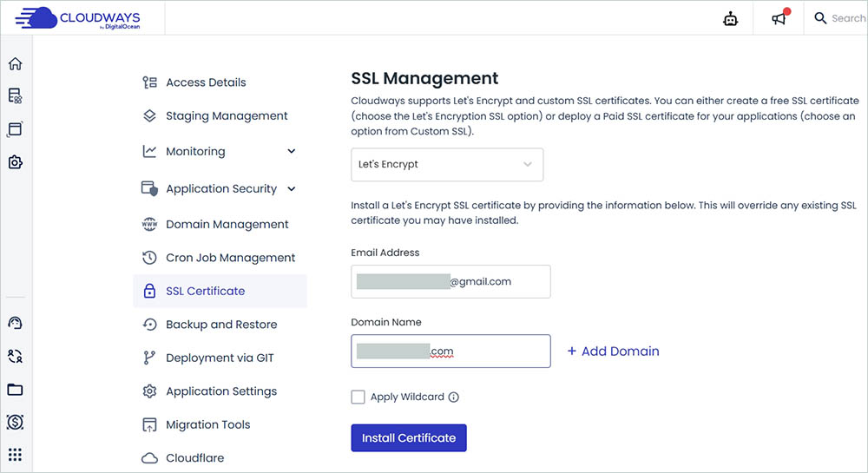The width and height of the screenshot is (868, 473).
Task: Click the Domain Name label
Action: coord(386,322)
